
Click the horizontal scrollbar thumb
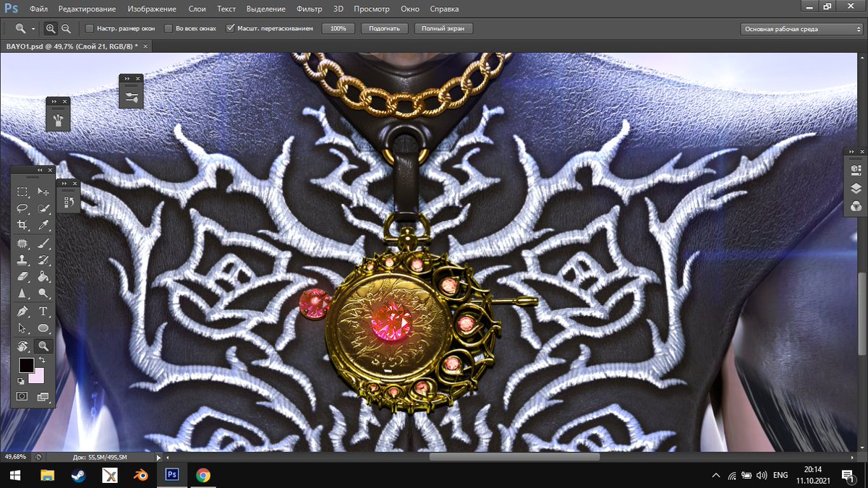(x=514, y=457)
